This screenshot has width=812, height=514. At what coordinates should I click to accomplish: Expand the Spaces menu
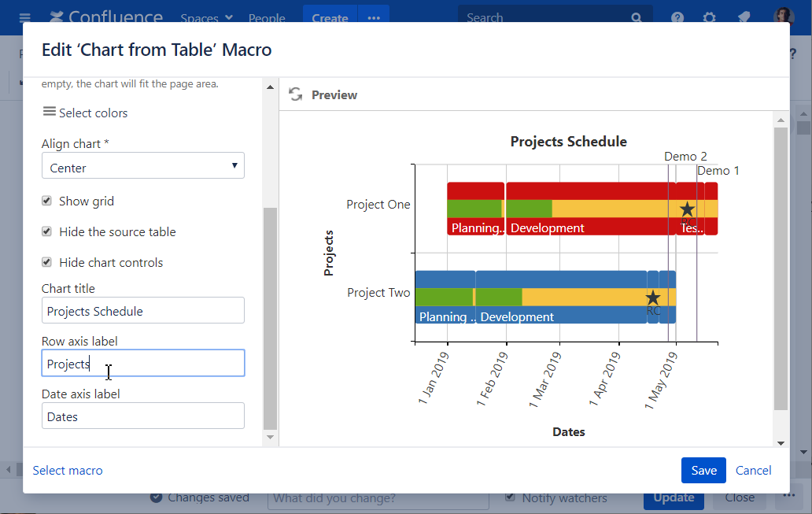click(x=206, y=17)
